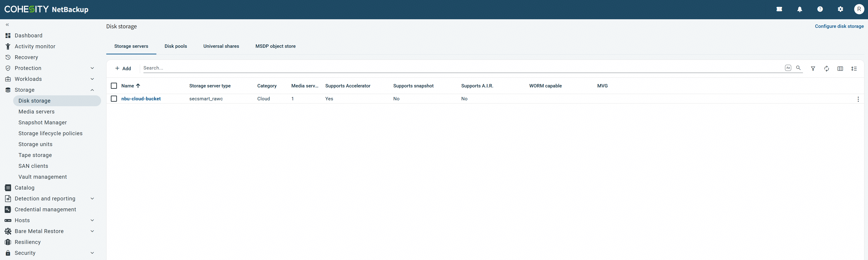The height and width of the screenshot is (260, 868).
Task: Open notifications bell
Action: pos(800,10)
